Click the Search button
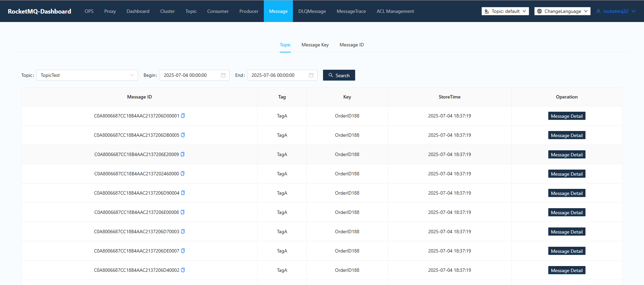Image resolution: width=644 pixels, height=285 pixels. 339,75
